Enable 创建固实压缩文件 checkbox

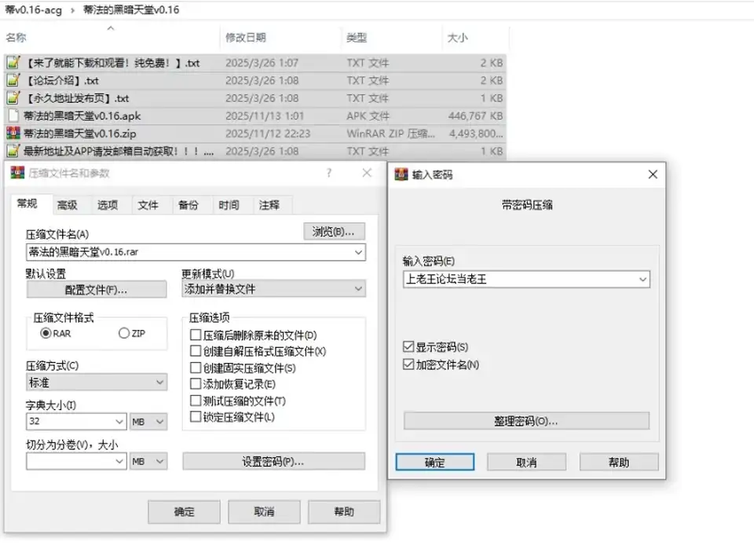196,368
